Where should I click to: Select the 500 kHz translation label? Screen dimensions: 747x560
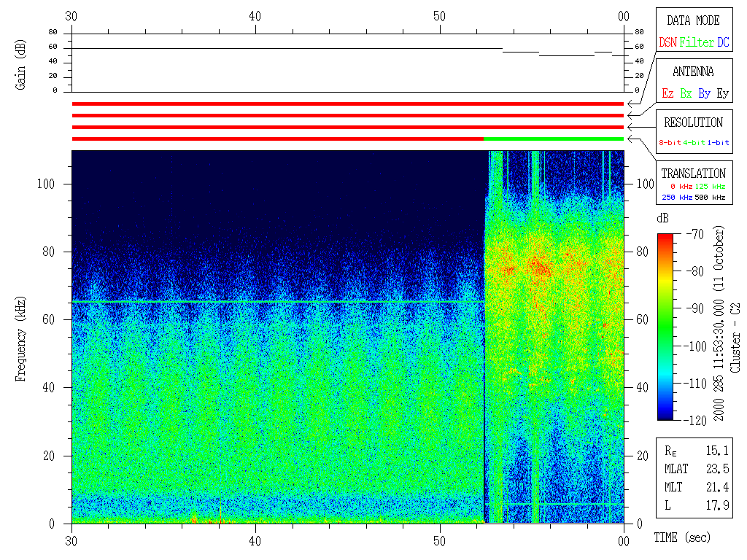[x=710, y=198]
